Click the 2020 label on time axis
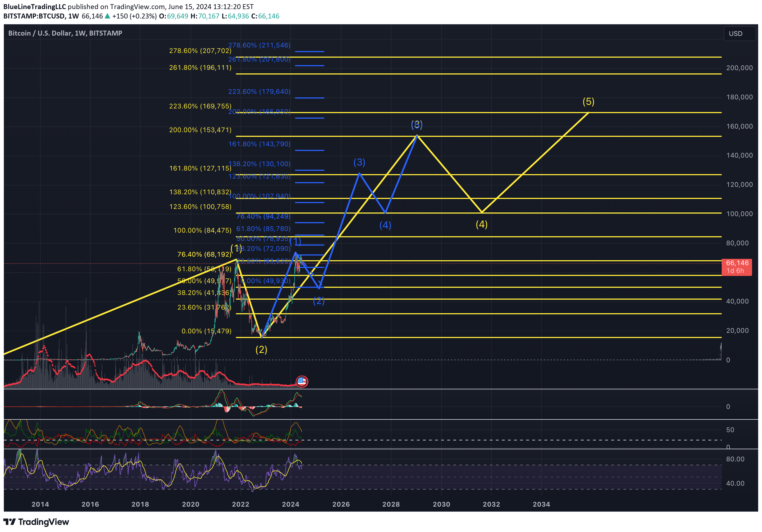 (191, 504)
